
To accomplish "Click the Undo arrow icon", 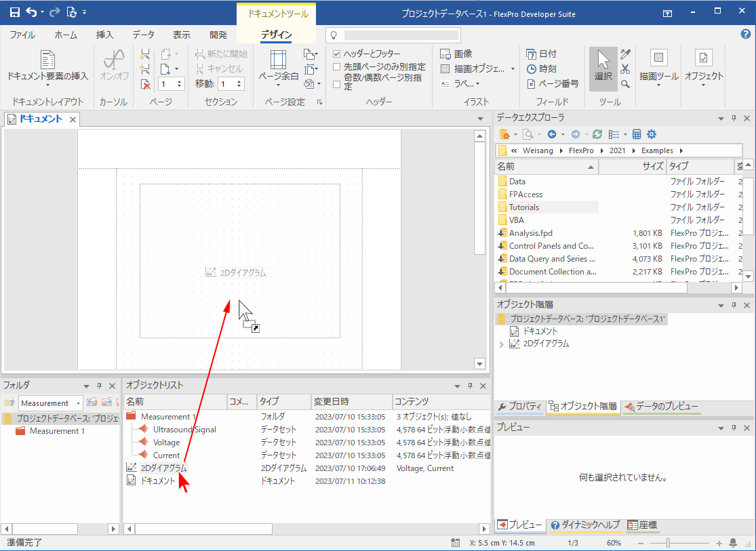I will tap(31, 12).
